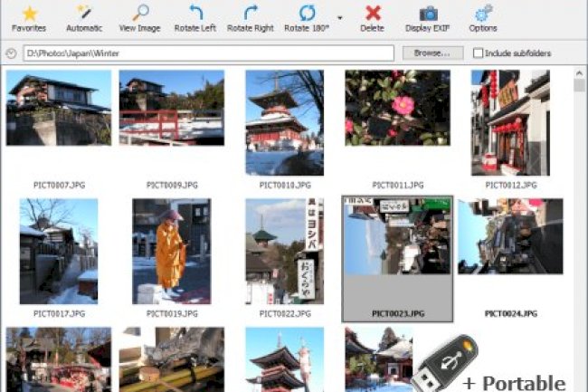Image resolution: width=588 pixels, height=392 pixels.
Task: Pick the sideways photo PICT0024.JPG
Action: pos(509,237)
